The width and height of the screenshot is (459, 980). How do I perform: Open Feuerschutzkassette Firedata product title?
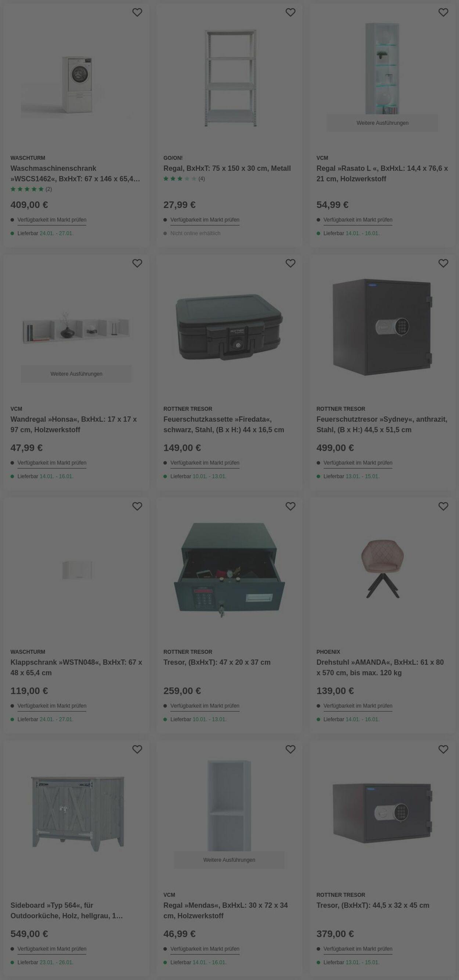(x=224, y=424)
